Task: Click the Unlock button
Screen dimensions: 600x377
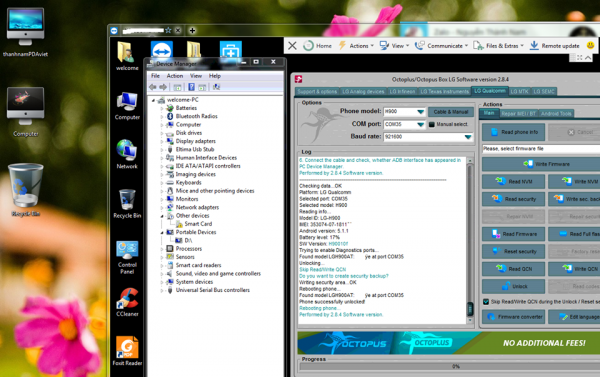Action: point(513,286)
